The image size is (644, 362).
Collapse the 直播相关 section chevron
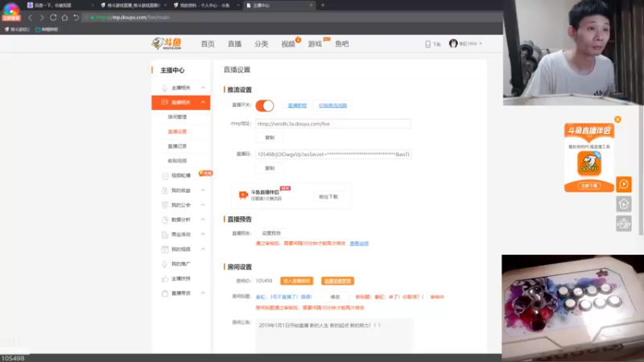click(x=203, y=102)
